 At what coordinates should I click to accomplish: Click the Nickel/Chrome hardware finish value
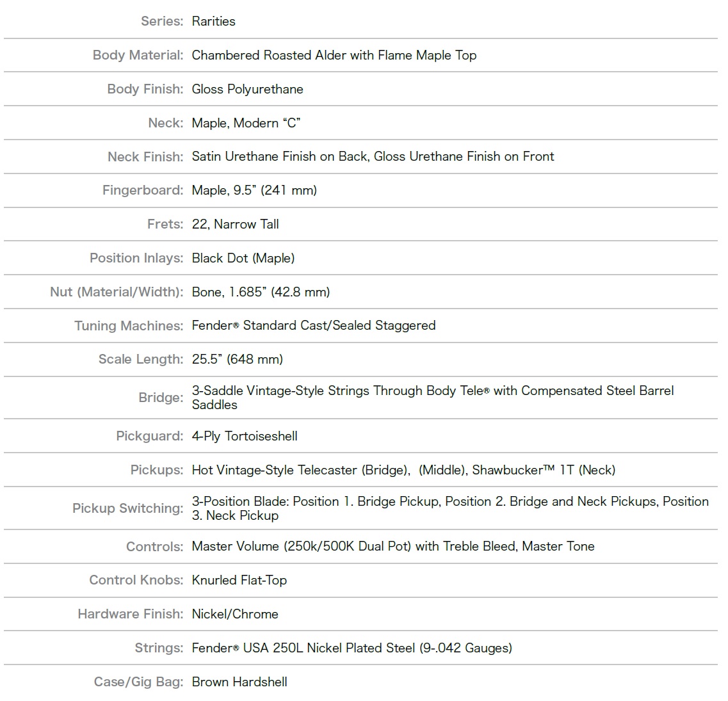click(235, 614)
